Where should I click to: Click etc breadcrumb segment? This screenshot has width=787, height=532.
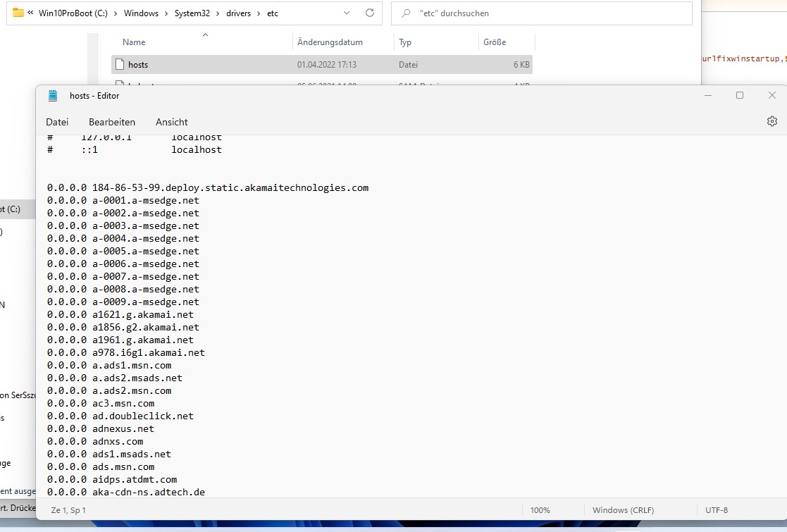click(273, 13)
